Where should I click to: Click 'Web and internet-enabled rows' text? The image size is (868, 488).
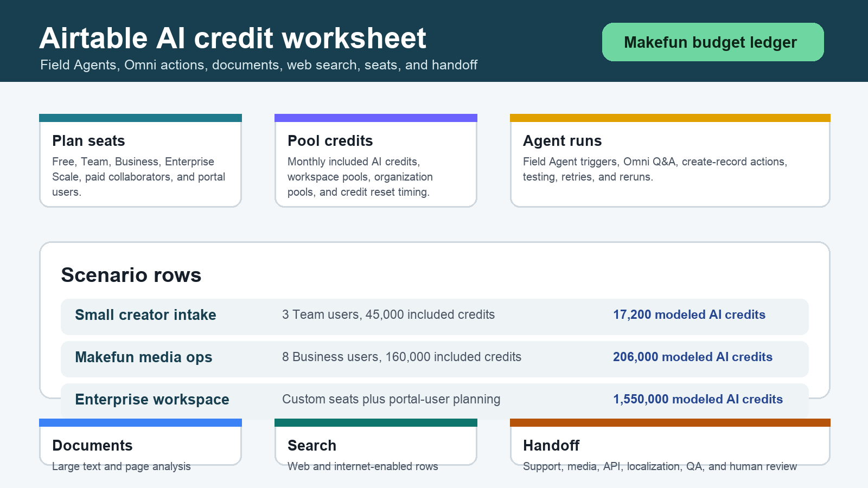[363, 466]
